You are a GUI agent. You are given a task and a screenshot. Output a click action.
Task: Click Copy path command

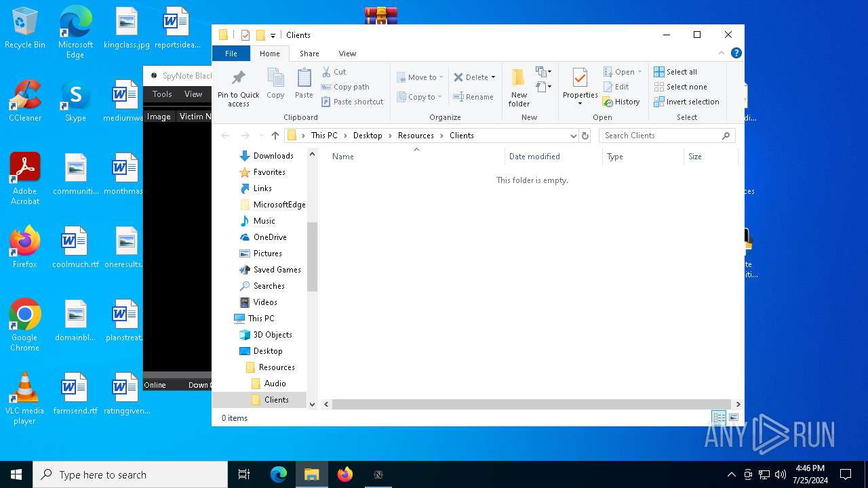click(345, 87)
